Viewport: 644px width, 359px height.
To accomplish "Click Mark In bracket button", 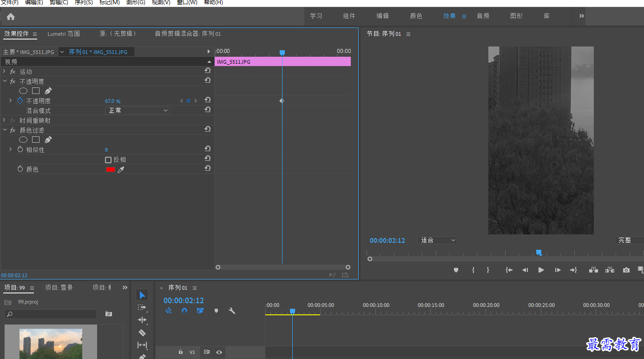I will 473,270.
